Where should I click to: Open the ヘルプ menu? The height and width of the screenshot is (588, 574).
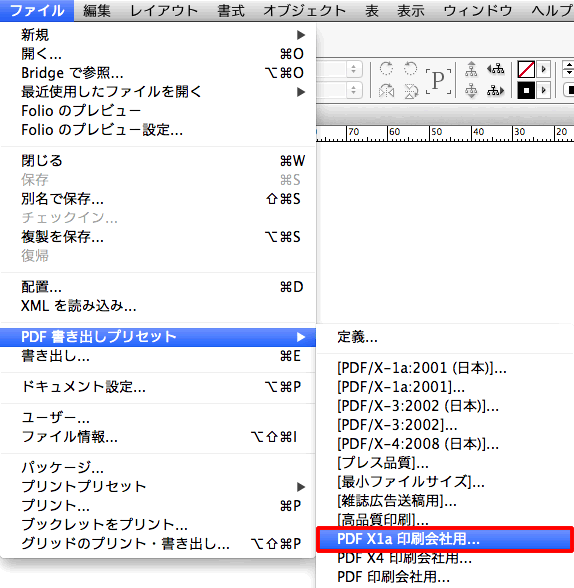click(551, 10)
